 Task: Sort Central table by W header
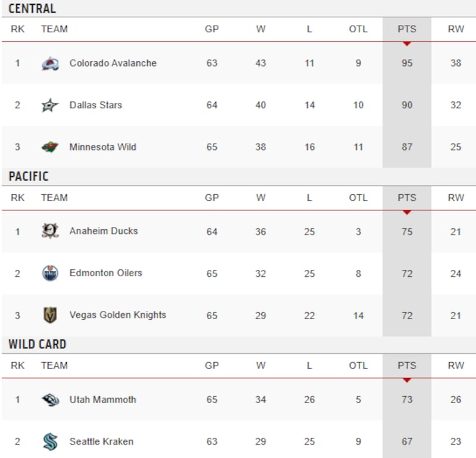261,29
